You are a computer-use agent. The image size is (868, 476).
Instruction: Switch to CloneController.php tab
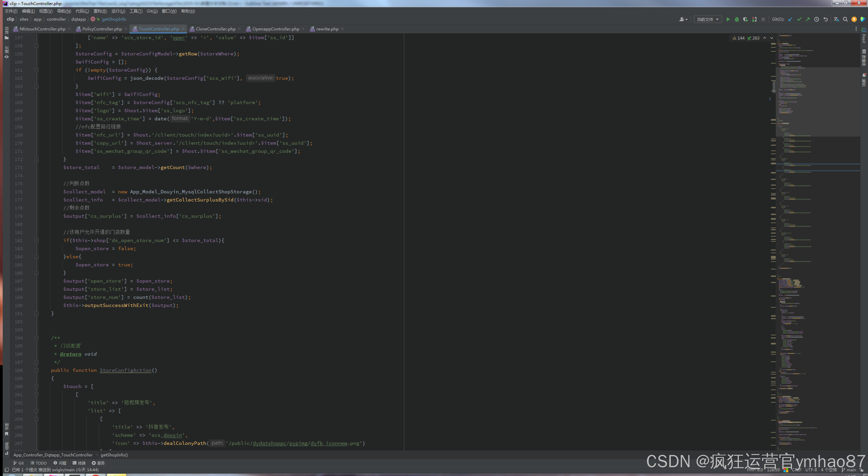[x=215, y=29]
